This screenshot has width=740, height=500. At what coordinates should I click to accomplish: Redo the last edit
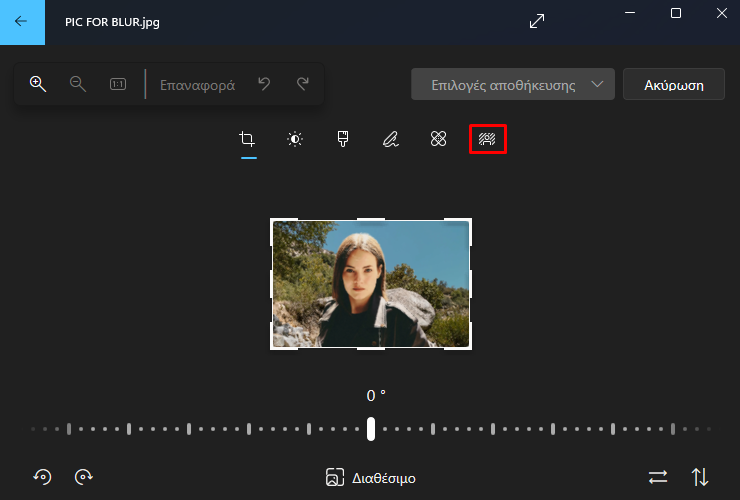[303, 84]
